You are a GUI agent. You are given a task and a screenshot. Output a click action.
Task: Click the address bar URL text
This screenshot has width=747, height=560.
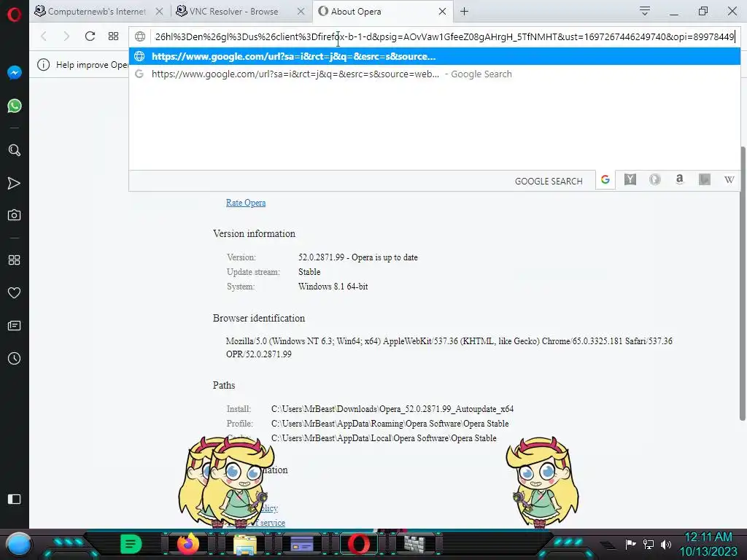click(445, 36)
